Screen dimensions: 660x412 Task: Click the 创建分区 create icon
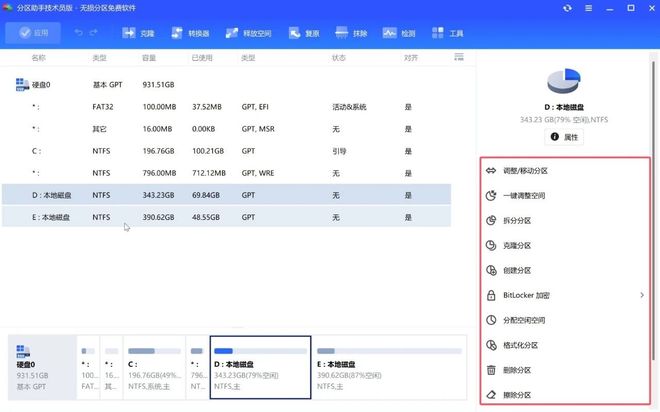tap(491, 270)
